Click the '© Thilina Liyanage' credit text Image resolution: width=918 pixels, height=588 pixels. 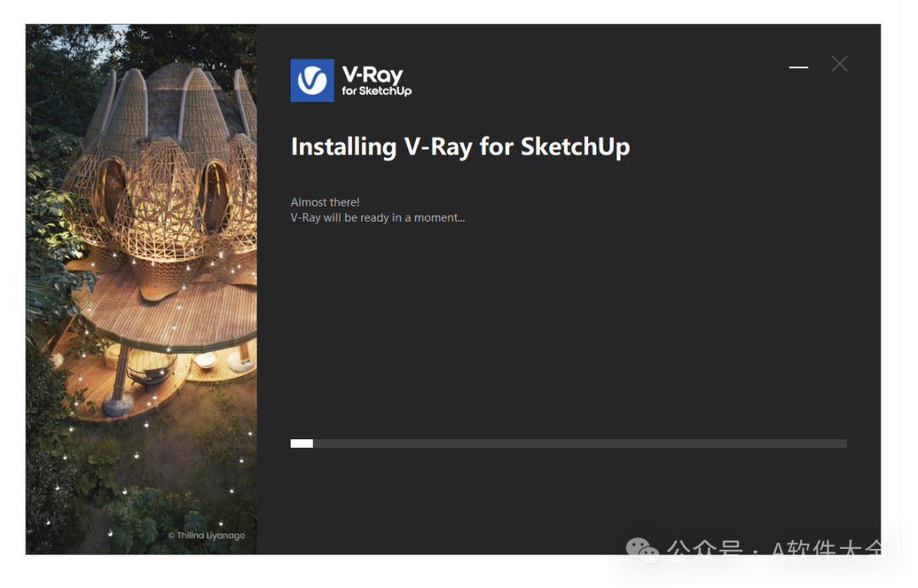pyautogui.click(x=206, y=535)
